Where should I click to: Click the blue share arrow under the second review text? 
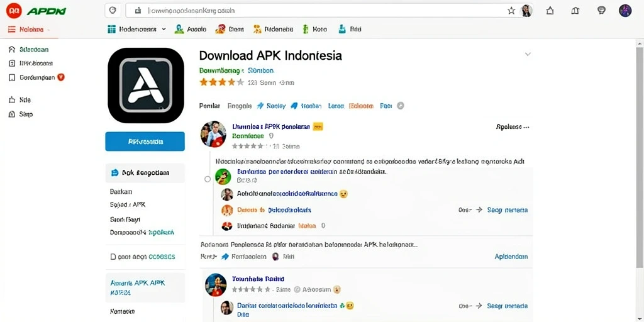(x=225, y=257)
